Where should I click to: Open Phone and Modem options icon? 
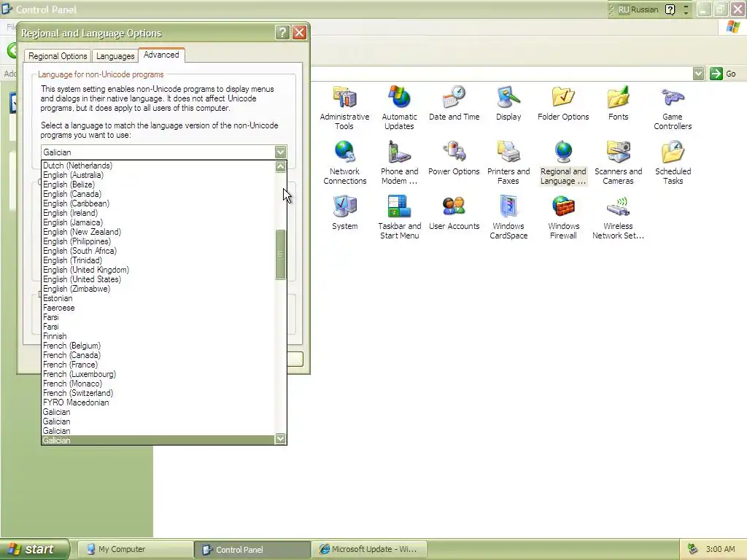coord(399,163)
